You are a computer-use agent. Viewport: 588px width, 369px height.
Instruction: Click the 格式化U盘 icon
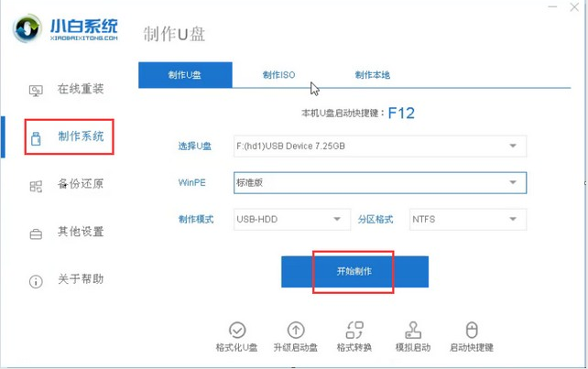point(237,330)
